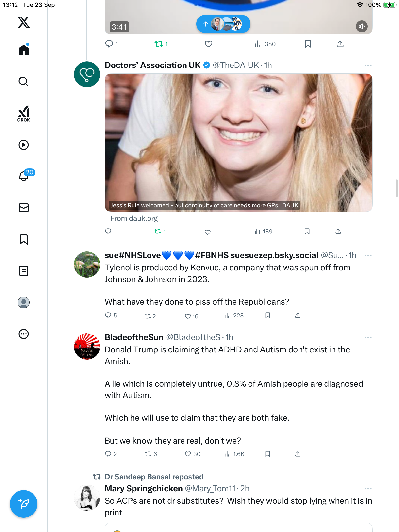Go to Home tab in sidebar
The image size is (399, 532).
[x=24, y=50]
